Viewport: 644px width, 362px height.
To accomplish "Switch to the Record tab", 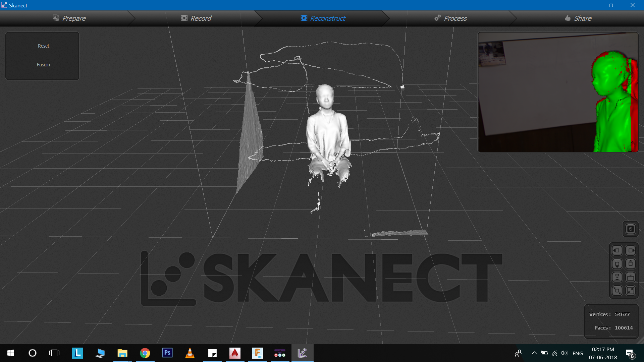I will 196,18.
